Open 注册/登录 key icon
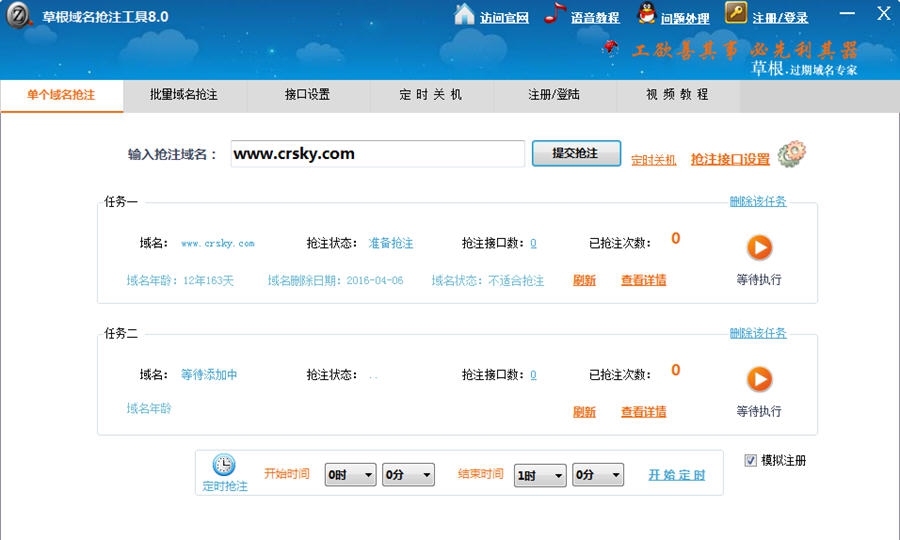Screen dimensions: 900x540 point(736,14)
